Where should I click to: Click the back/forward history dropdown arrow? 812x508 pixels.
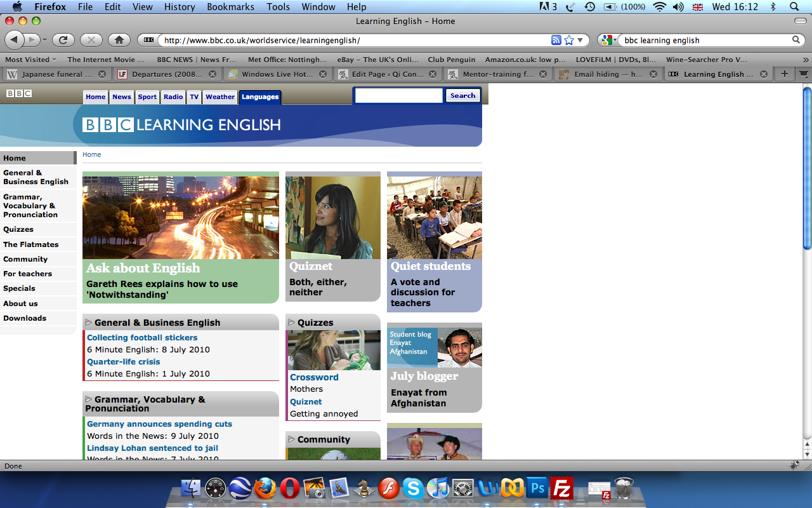44,40
